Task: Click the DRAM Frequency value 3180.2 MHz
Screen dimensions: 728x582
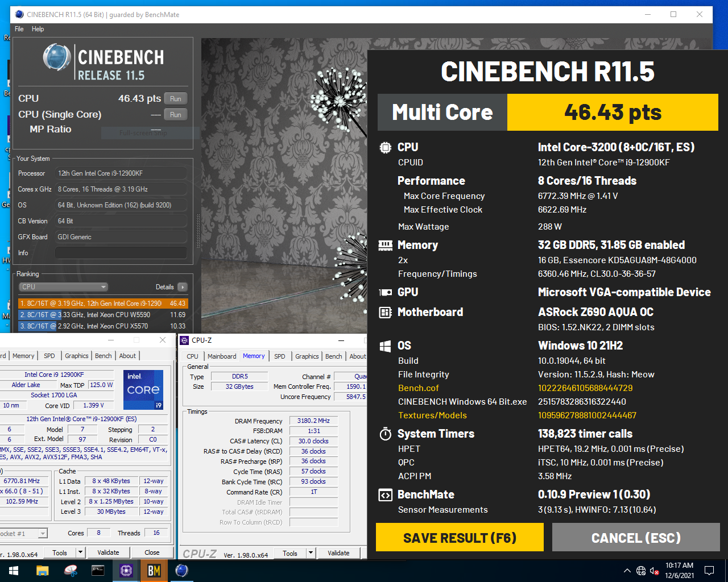Action: tap(313, 421)
